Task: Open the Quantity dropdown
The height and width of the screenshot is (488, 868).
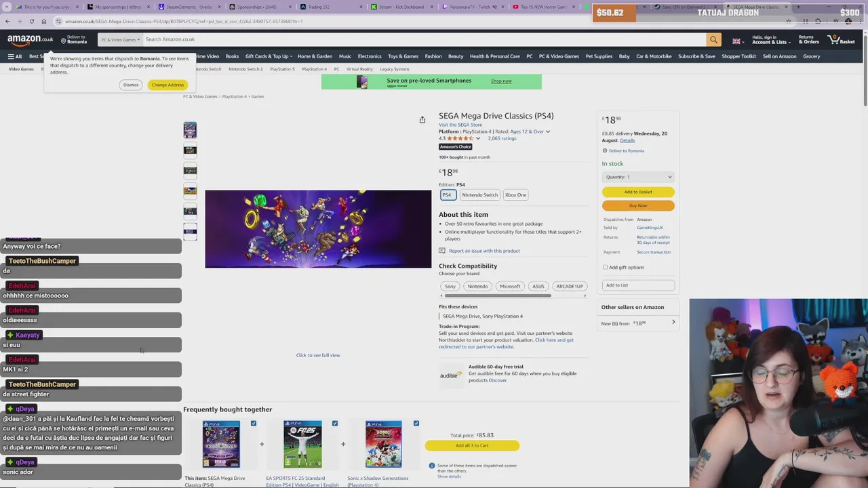Action: tap(638, 177)
